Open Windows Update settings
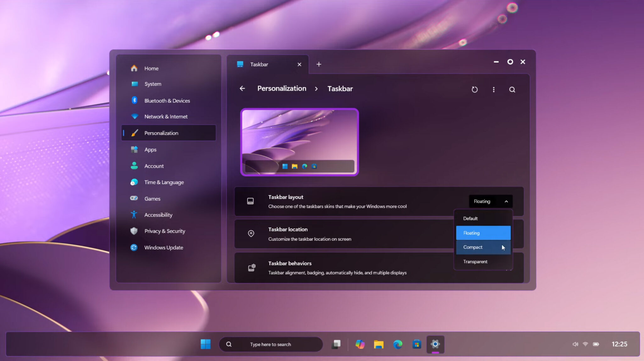 pos(163,247)
